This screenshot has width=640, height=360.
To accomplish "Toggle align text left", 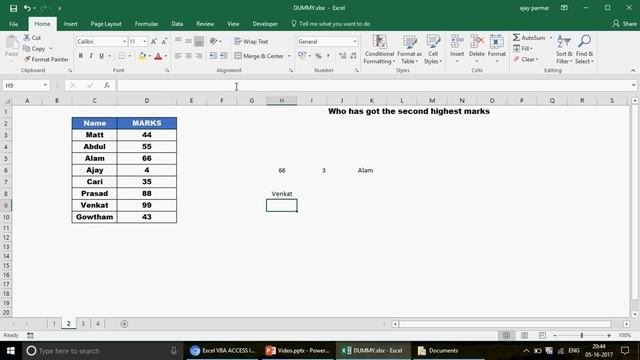I will click(x=178, y=56).
